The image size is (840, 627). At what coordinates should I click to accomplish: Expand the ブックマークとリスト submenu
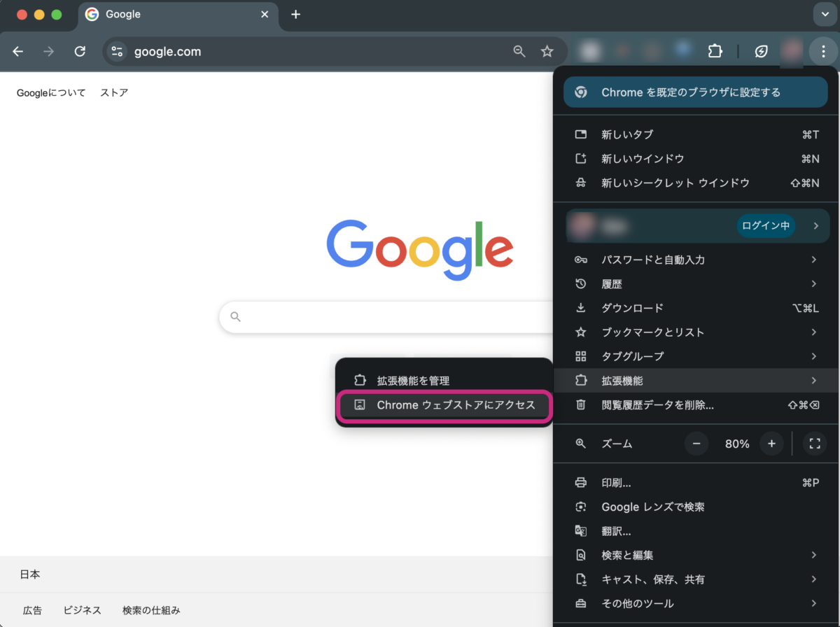(695, 332)
